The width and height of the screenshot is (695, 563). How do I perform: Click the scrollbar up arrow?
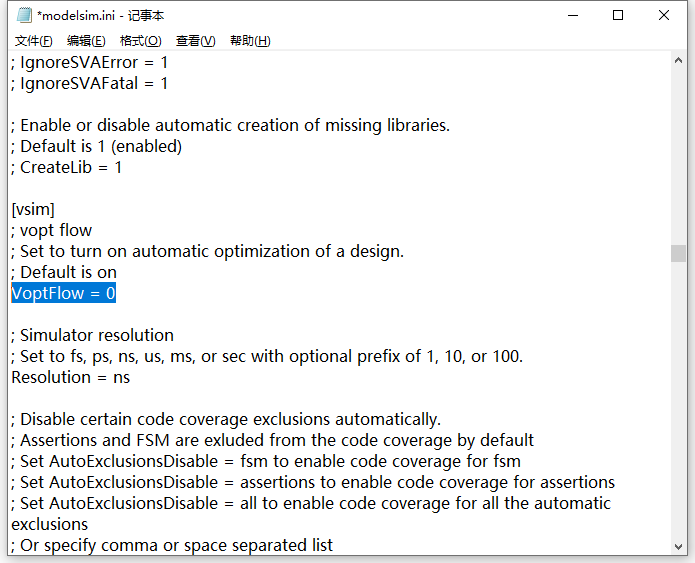(678, 61)
